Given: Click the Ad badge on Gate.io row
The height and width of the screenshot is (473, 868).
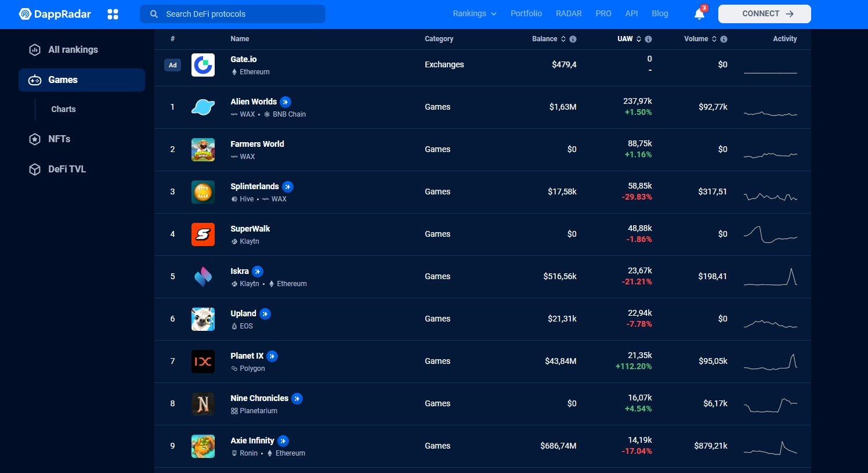Looking at the screenshot, I should point(172,65).
